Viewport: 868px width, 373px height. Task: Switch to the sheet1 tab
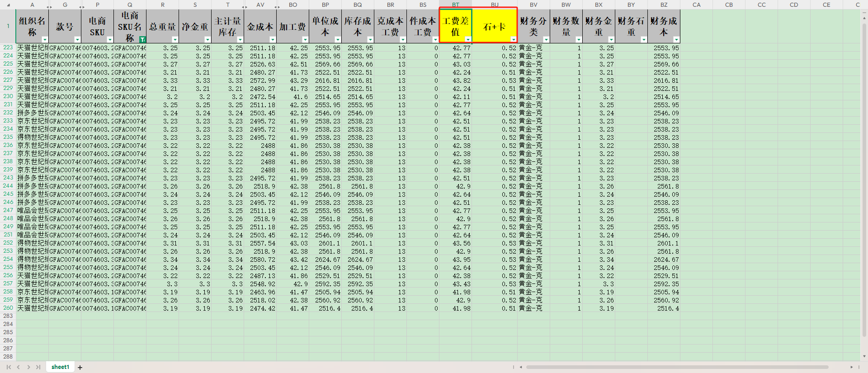tap(60, 367)
